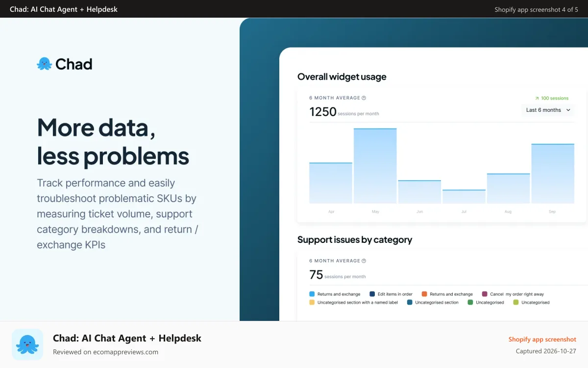Click the header bar title Chad: AI Chat Agent
The width and height of the screenshot is (588, 368).
click(64, 9)
